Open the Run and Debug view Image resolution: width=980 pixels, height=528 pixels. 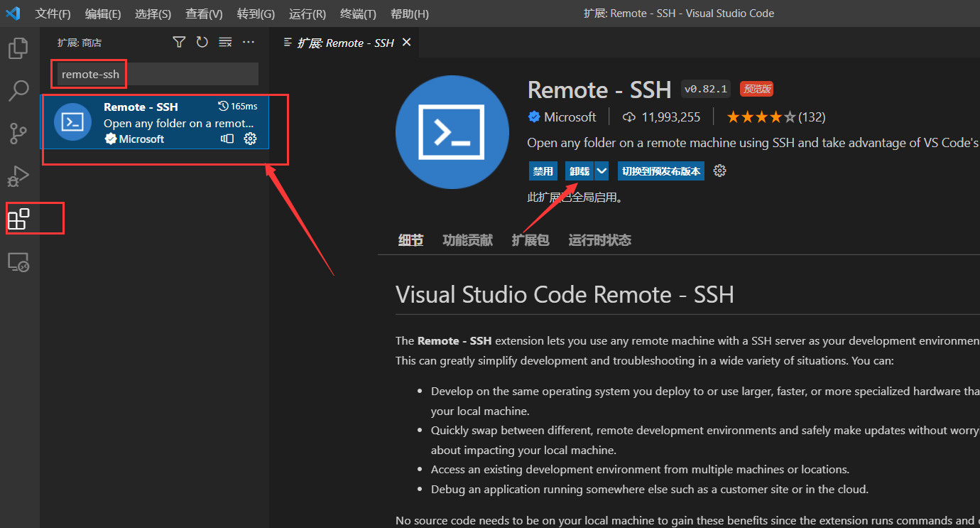18,176
